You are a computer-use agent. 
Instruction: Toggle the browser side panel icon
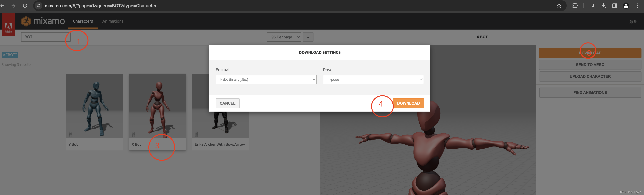(614, 6)
